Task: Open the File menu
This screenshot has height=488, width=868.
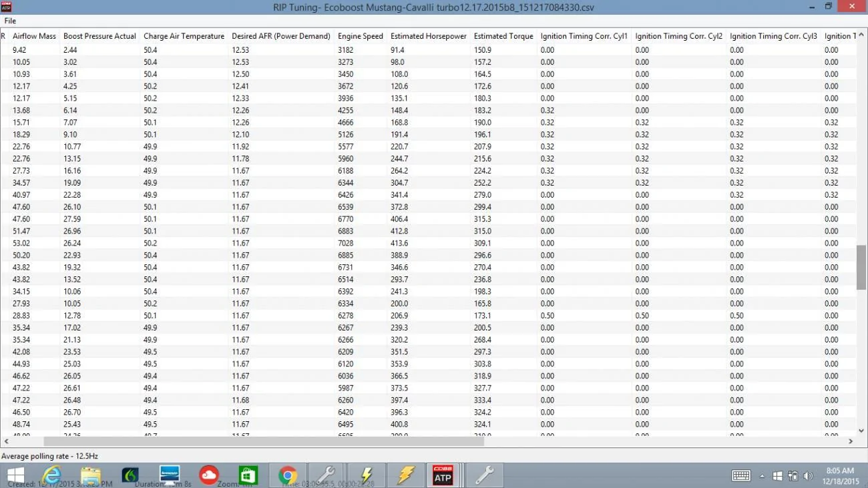Action: click(x=10, y=21)
